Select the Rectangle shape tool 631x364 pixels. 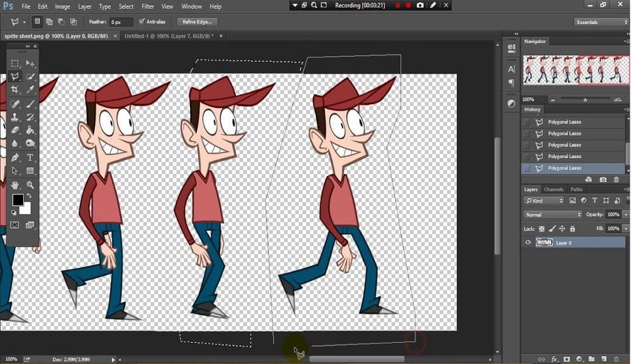click(30, 171)
